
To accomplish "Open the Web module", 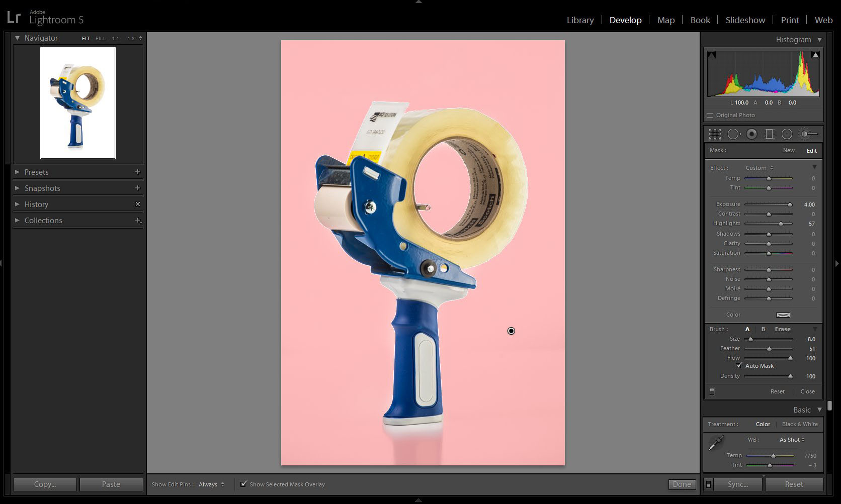I will pyautogui.click(x=823, y=20).
